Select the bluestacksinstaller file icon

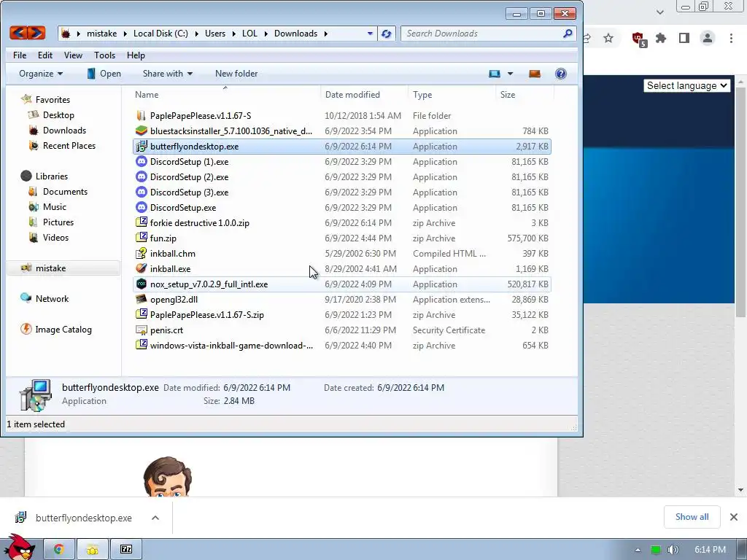click(x=141, y=131)
